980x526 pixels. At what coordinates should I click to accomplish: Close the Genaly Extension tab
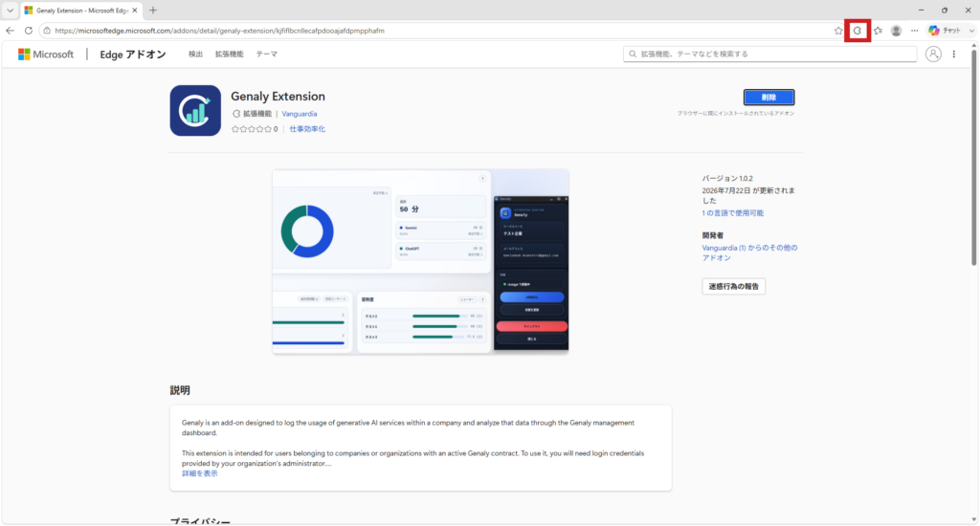point(134,11)
